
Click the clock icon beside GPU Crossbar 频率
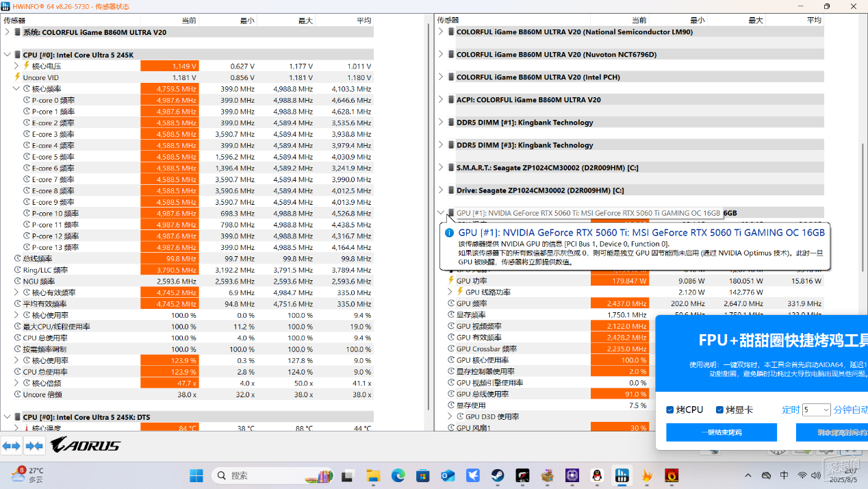coord(450,349)
